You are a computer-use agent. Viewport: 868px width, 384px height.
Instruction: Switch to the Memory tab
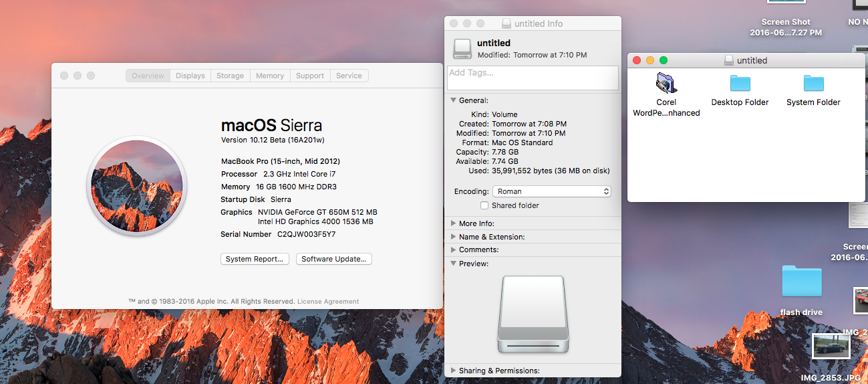click(270, 76)
